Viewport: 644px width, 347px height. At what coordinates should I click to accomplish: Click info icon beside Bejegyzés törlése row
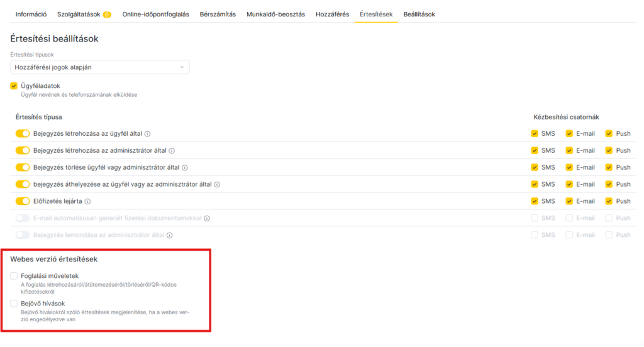[185, 168]
